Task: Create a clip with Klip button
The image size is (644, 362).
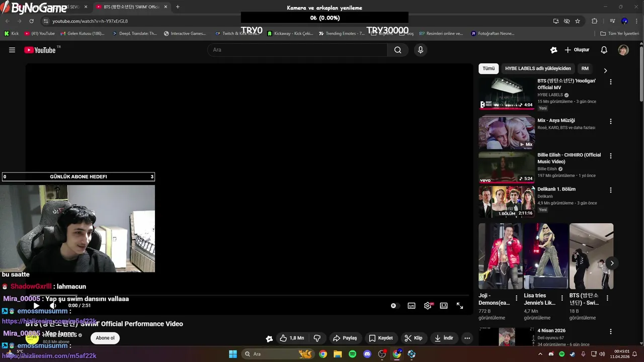Action: pos(414,338)
